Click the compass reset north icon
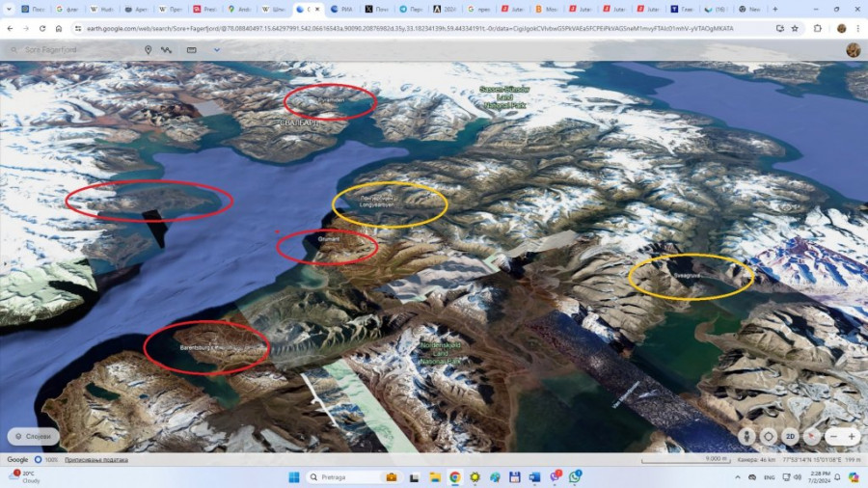 pyautogui.click(x=812, y=436)
